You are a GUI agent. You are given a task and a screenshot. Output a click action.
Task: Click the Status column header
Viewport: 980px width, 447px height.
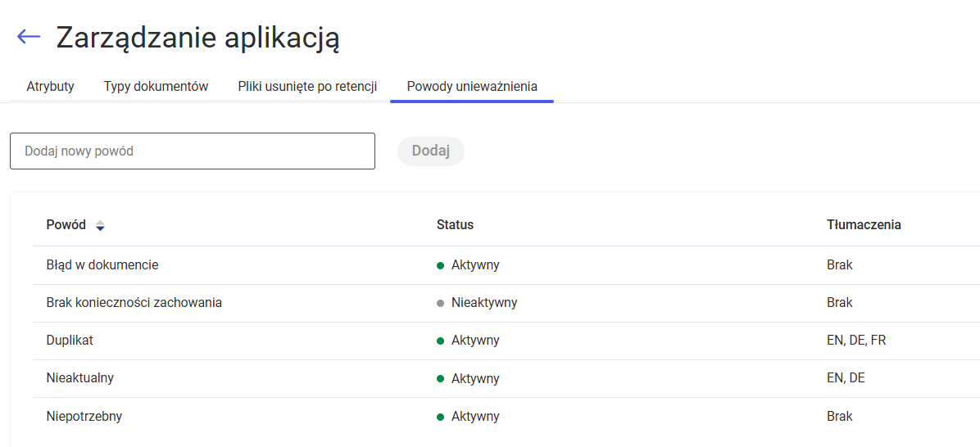[x=455, y=225]
